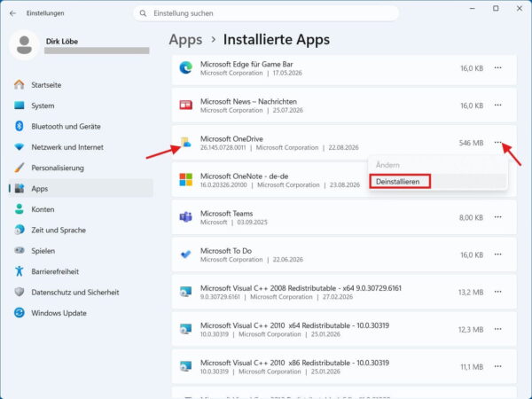Click the Apps sidebar icon
The width and height of the screenshot is (532, 399).
point(20,188)
